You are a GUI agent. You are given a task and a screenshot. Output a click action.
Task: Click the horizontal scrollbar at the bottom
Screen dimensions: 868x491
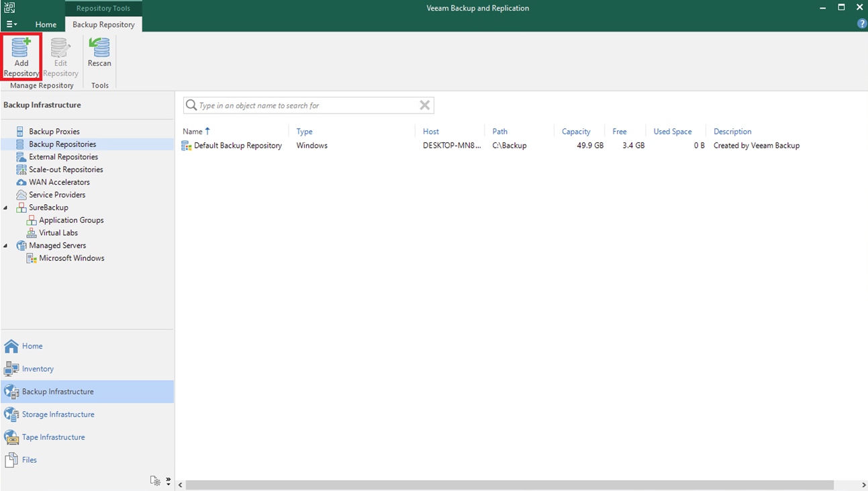[x=510, y=484]
